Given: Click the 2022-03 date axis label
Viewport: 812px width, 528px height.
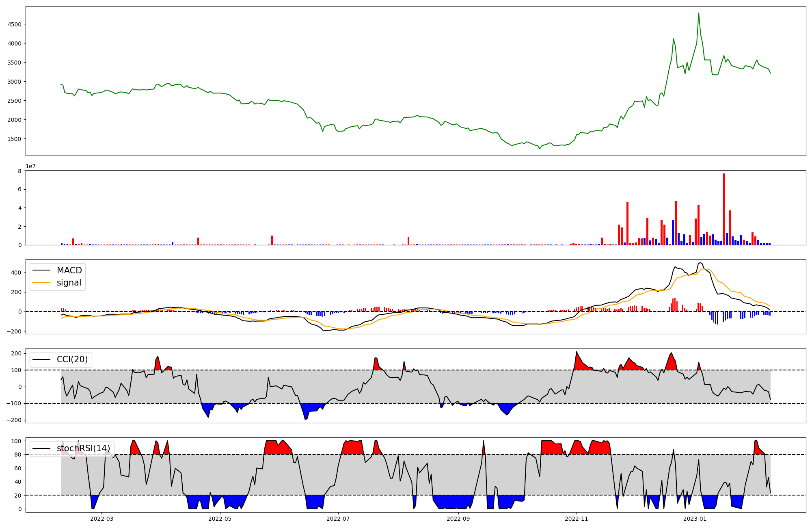Looking at the screenshot, I should 101,519.
